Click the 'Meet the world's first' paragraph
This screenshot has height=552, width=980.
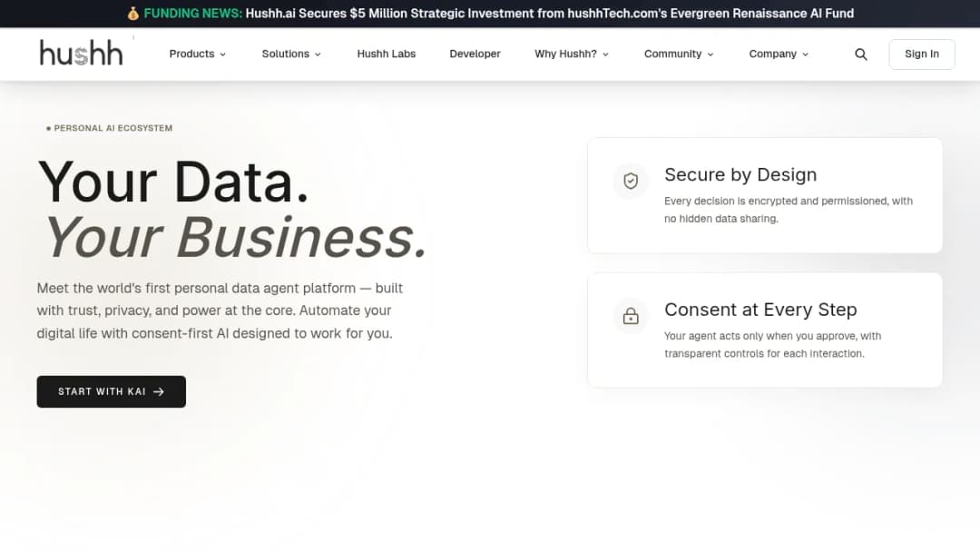point(220,310)
